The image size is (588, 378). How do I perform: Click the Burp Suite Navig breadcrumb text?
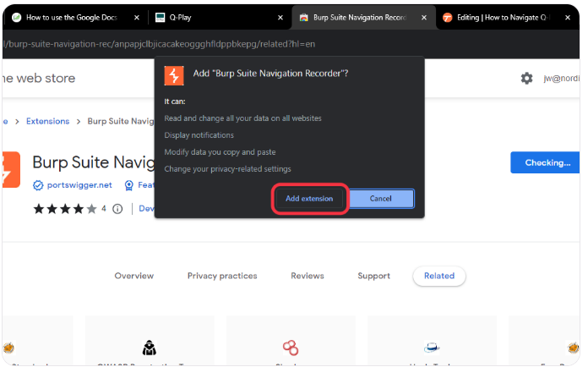[122, 123]
